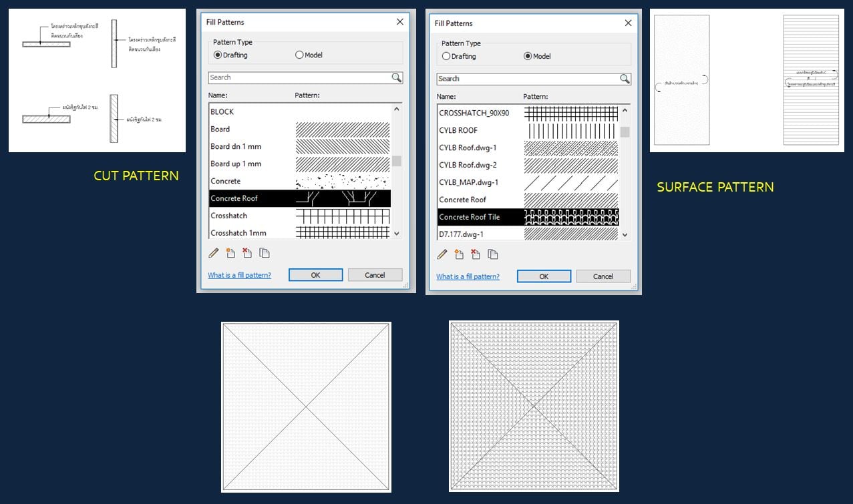853x504 pixels.
Task: Close the left Fill Patterns dialog
Action: (399, 22)
